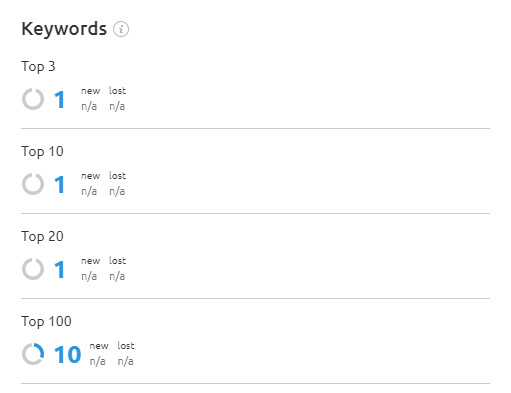The image size is (511, 393).
Task: Click lost n/a value in Top 100
Action: point(125,361)
